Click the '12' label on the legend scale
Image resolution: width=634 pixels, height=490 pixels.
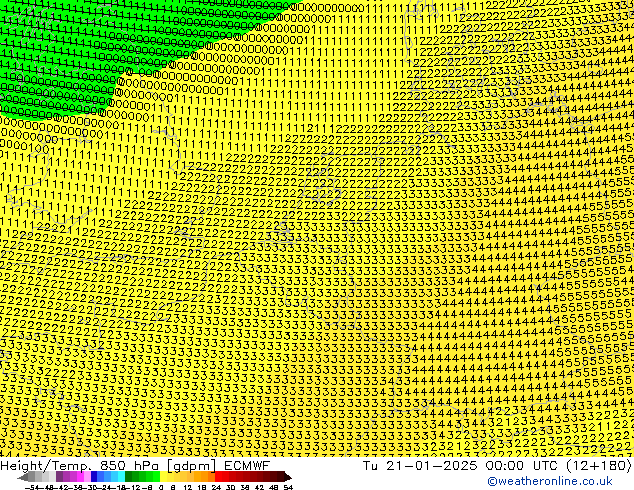(188, 487)
